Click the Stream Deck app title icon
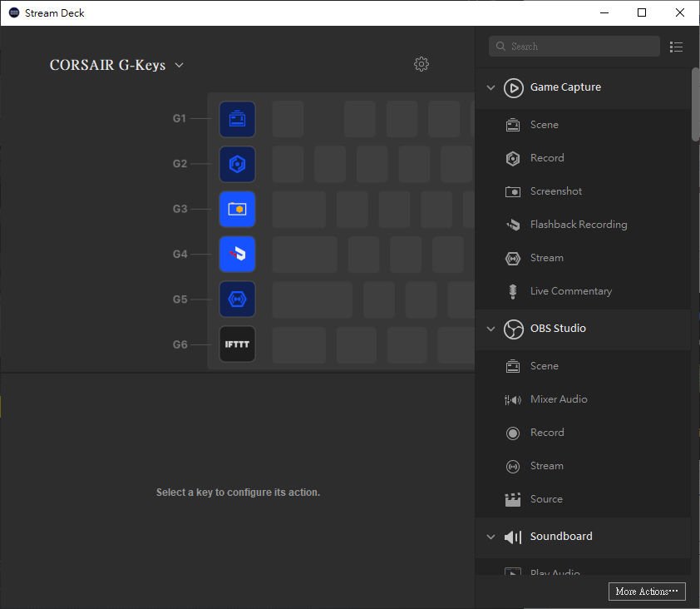 (14, 12)
